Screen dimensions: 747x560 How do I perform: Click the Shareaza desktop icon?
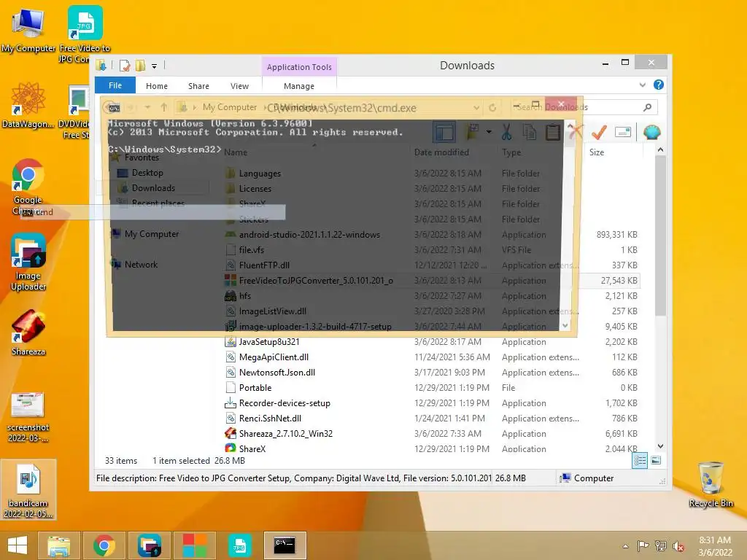point(28,332)
